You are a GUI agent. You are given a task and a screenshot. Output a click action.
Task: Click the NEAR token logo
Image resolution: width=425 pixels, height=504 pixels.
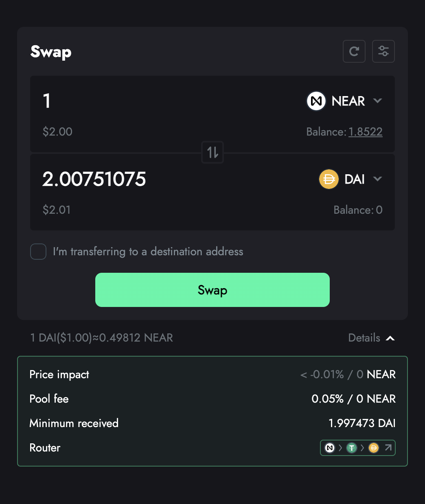coord(316,101)
